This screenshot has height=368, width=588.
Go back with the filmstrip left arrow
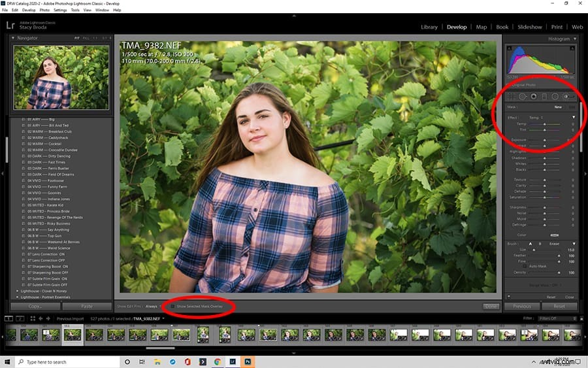41,318
